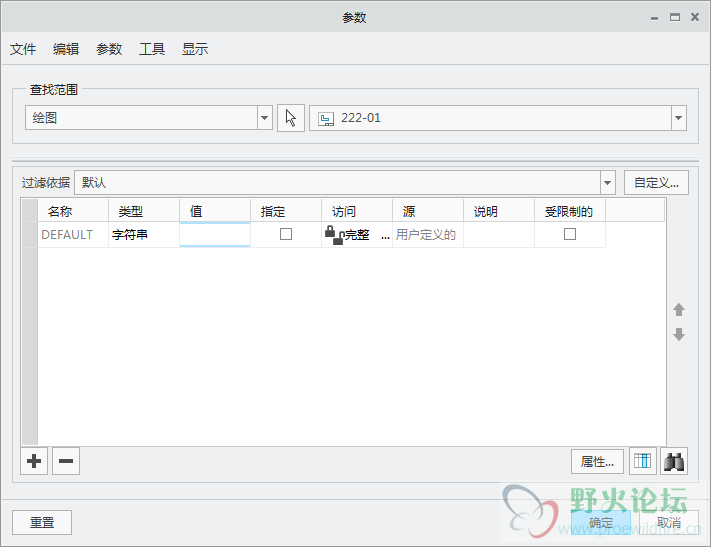Viewport: 711px width, 547px height.
Task: Click the 属性... button
Action: [x=597, y=462]
